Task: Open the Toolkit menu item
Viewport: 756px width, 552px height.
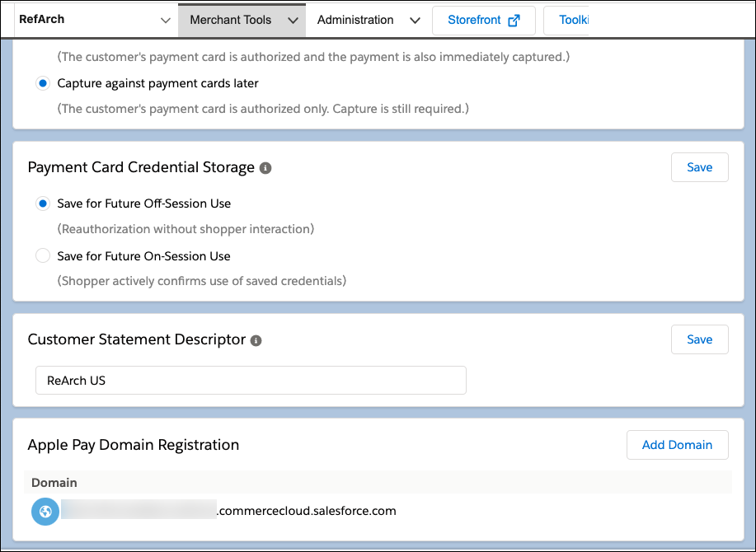Action: click(573, 20)
